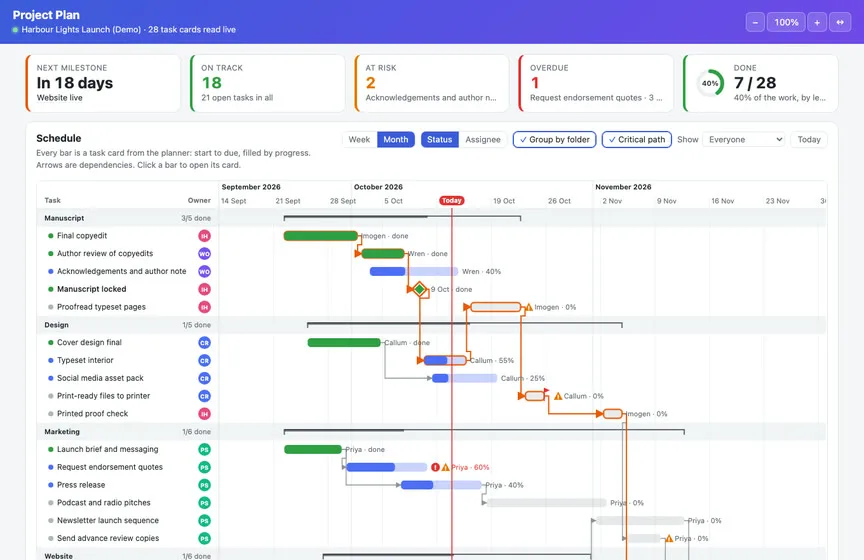Click the CR avatar beside Print-ready files to printer

click(204, 396)
